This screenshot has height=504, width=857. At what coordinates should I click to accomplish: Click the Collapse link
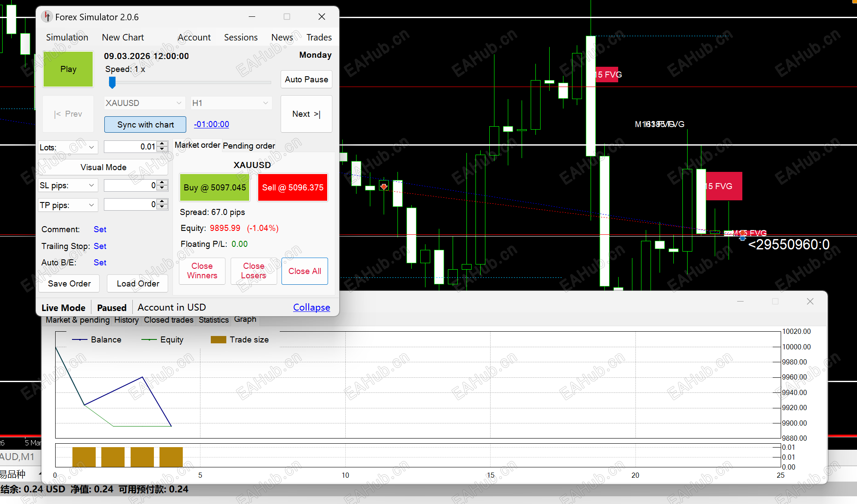coord(311,307)
